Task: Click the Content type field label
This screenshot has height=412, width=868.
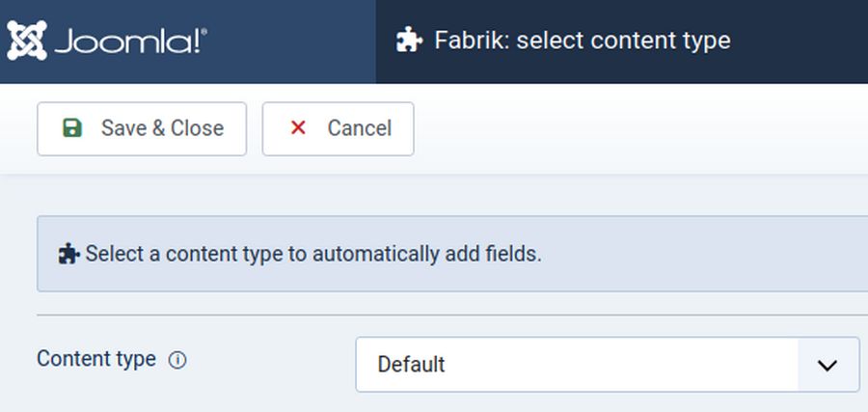Action: [x=95, y=359]
